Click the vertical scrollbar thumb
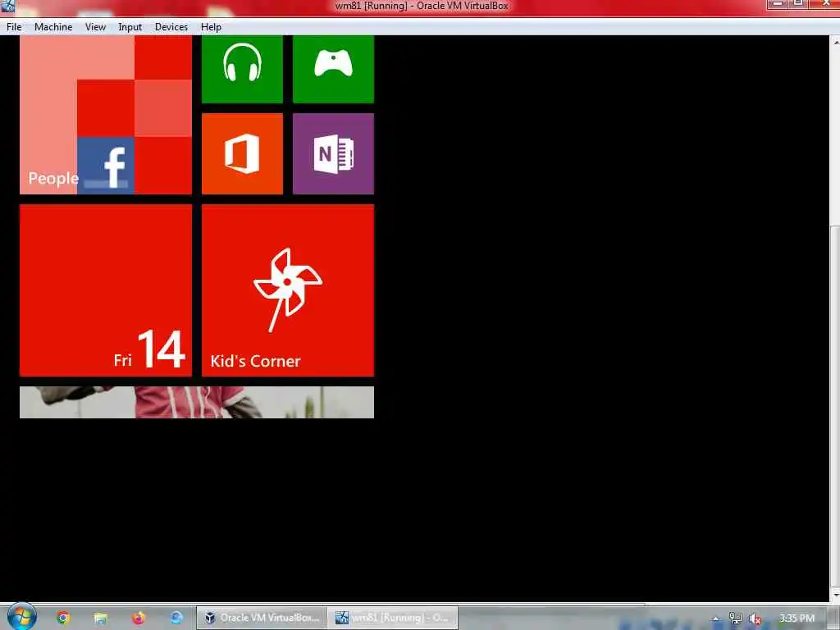Viewport: 840px width, 630px height. (835, 404)
